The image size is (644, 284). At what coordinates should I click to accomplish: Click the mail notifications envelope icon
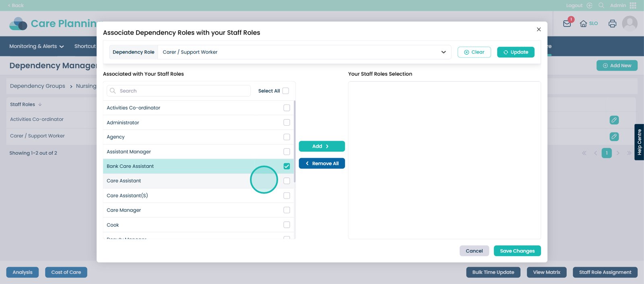click(x=567, y=23)
